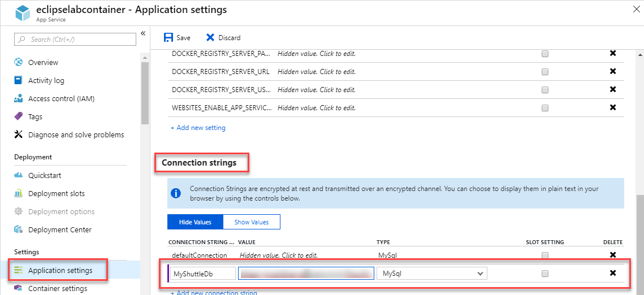Open Deployment slots in the sidebar
This screenshot has width=644, height=295.
click(57, 193)
